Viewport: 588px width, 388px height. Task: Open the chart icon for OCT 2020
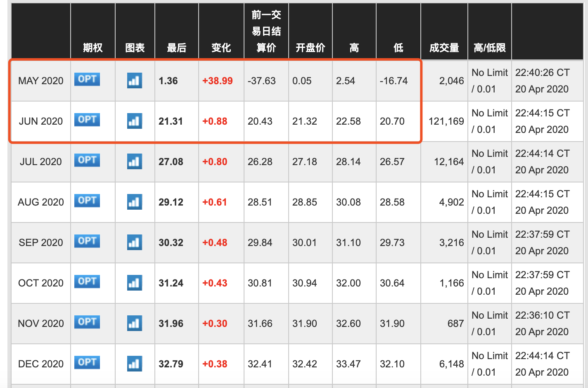(135, 283)
